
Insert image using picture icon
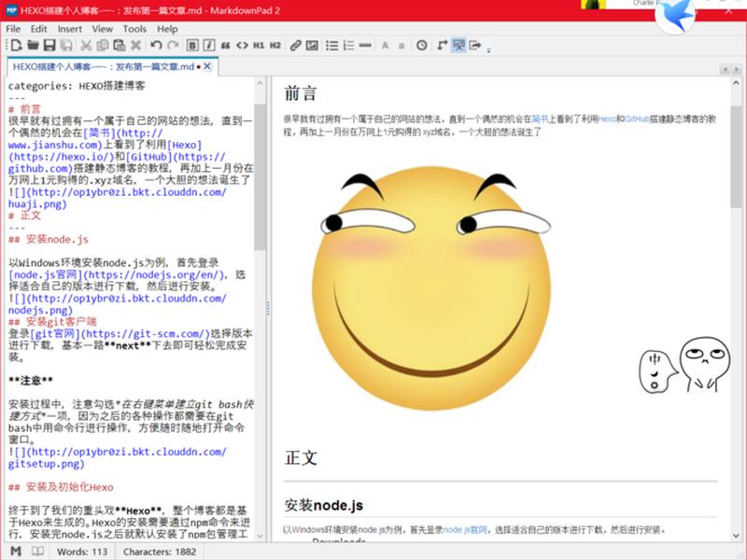coord(312,45)
